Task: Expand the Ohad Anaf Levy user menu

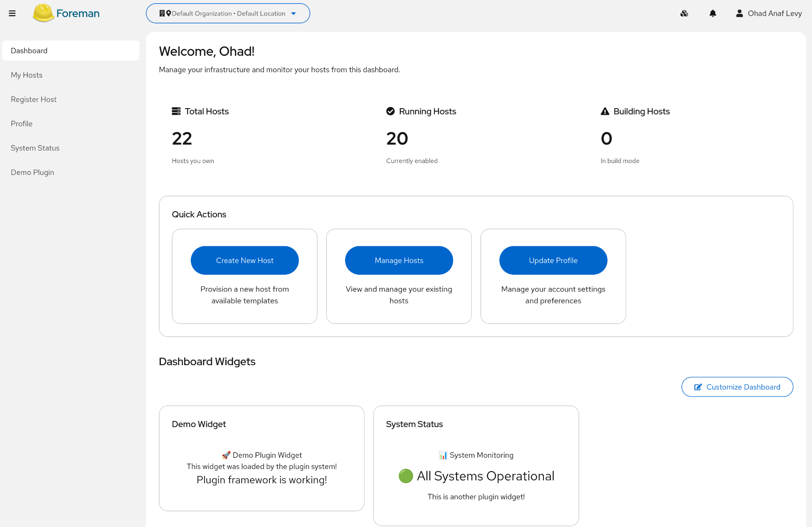Action: point(774,13)
